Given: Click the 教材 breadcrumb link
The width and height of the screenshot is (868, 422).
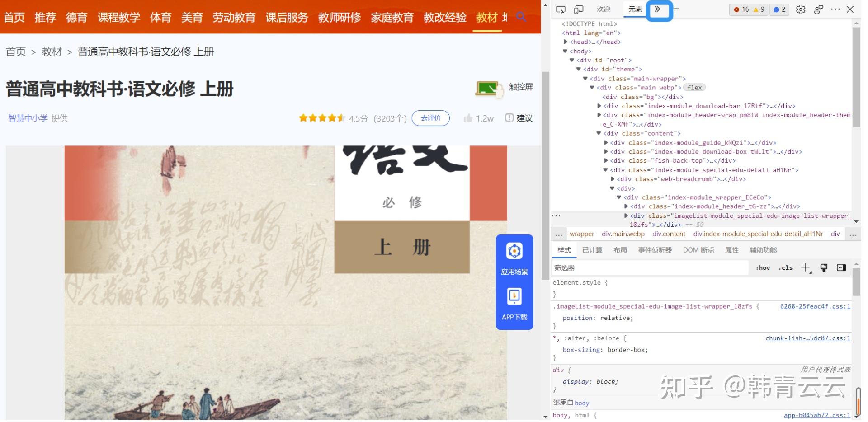Looking at the screenshot, I should pos(52,52).
